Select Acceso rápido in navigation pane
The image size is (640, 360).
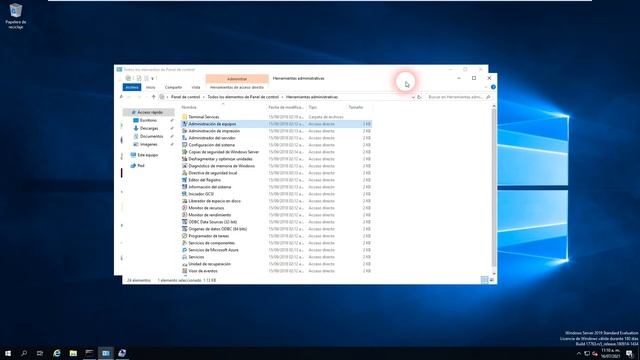pos(149,112)
